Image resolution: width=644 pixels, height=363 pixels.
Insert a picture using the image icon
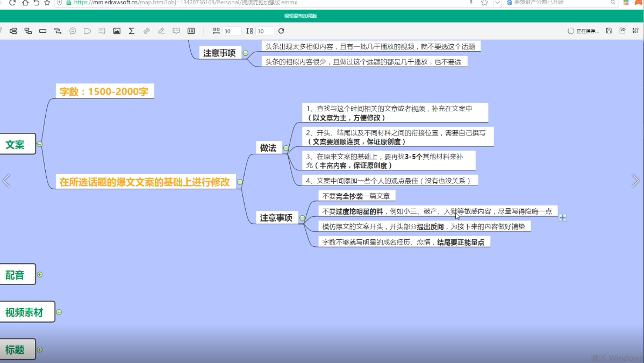click(117, 31)
